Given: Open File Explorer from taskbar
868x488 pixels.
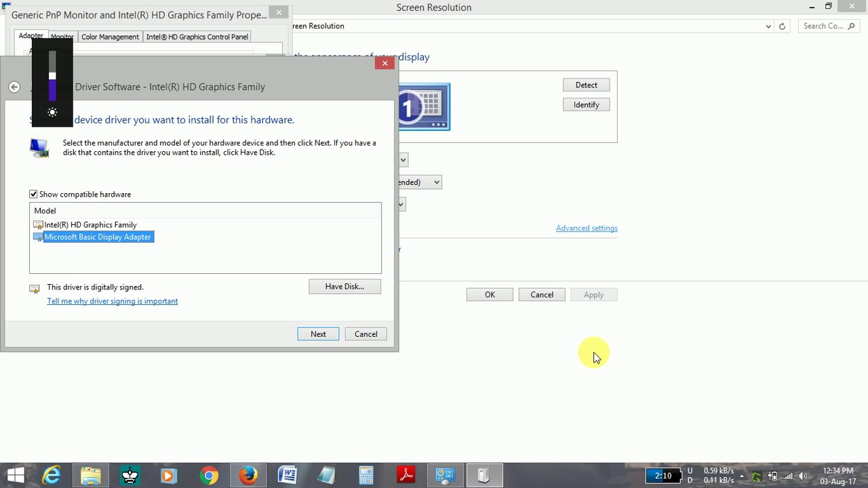Looking at the screenshot, I should click(x=91, y=476).
